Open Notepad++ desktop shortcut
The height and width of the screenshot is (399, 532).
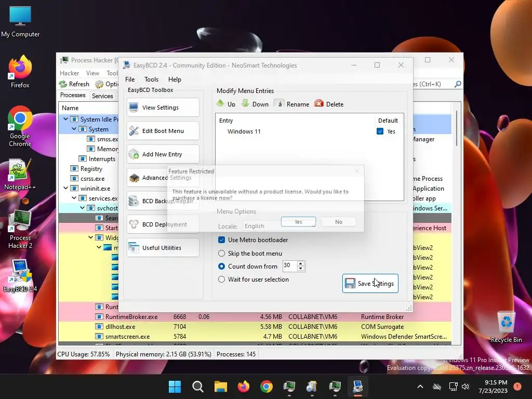tap(20, 175)
